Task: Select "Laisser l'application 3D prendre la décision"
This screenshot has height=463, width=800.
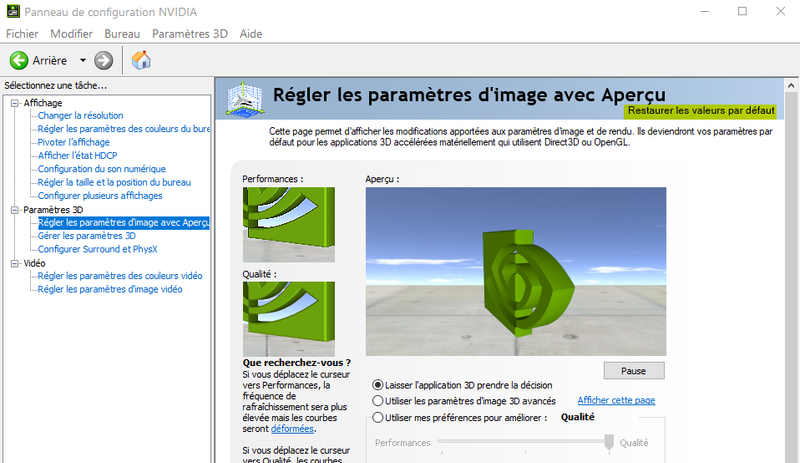Action: [x=377, y=384]
